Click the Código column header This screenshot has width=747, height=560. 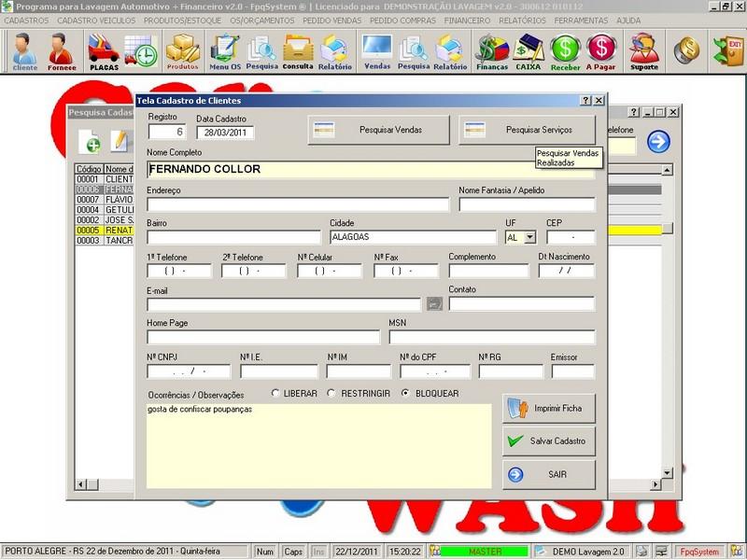(x=89, y=169)
